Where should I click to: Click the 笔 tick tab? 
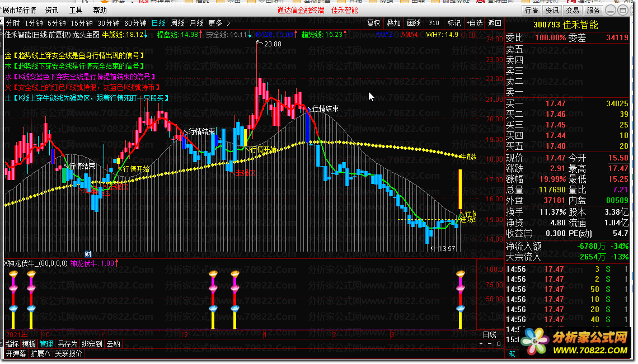[x=512, y=354]
